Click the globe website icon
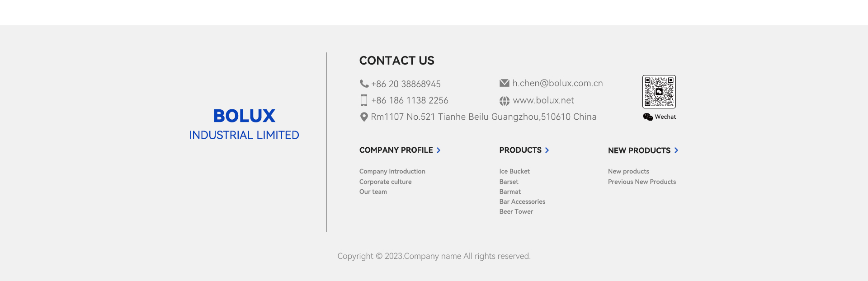Screen dimensions: 868x281 tap(504, 101)
